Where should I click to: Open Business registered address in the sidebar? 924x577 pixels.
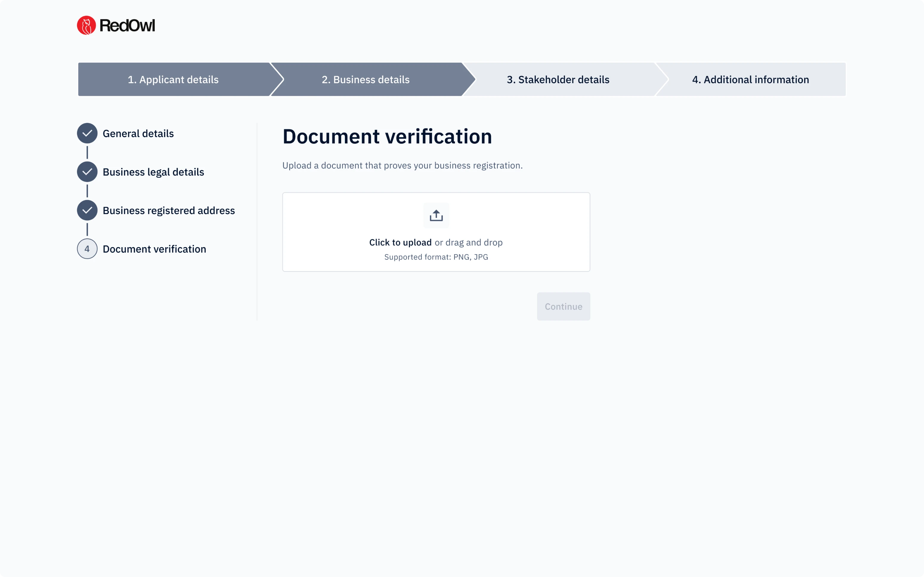169,211
